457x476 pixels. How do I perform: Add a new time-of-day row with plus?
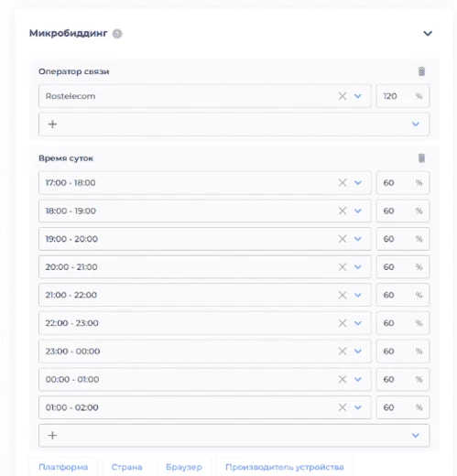[x=52, y=436]
